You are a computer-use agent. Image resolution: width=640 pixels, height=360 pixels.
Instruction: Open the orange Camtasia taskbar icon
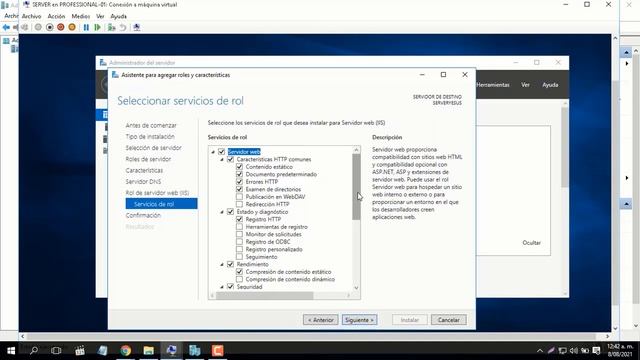tap(218, 350)
